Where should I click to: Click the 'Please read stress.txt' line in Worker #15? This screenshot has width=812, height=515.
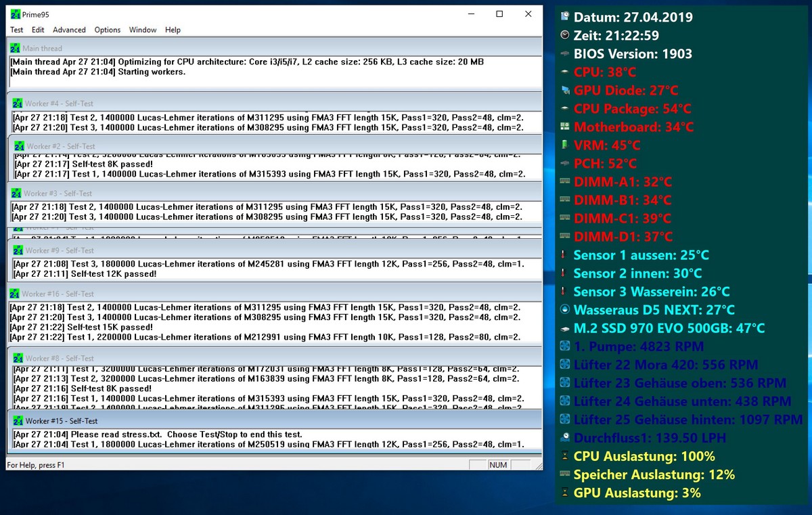158,434
